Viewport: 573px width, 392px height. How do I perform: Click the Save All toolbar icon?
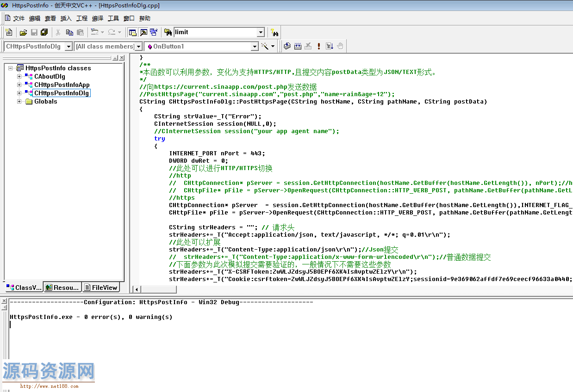pyautogui.click(x=44, y=32)
